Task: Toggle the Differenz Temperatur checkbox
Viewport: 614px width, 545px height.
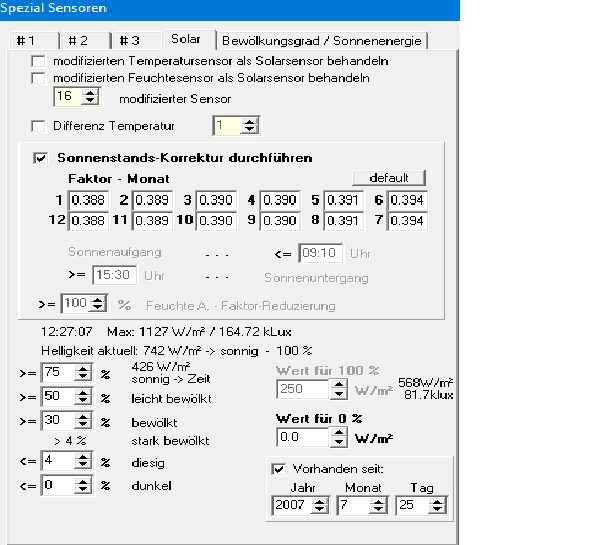Action: point(39,126)
